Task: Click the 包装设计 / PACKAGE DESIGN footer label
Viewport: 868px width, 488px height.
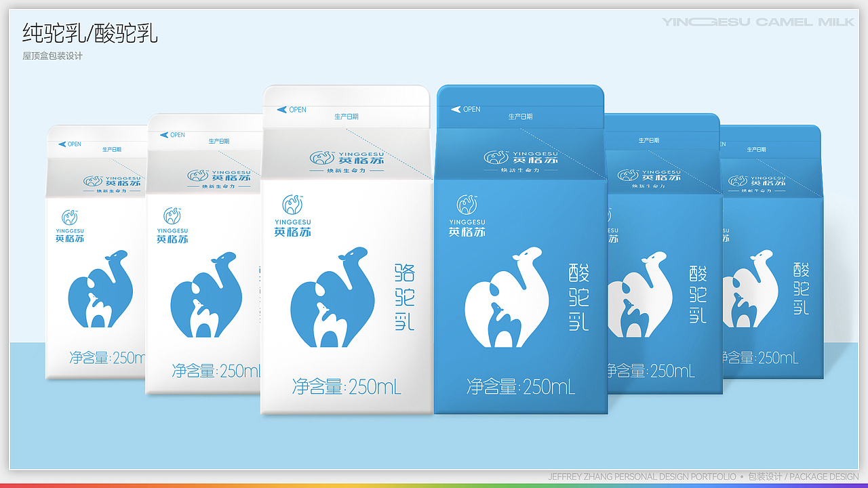Action: pyautogui.click(x=803, y=476)
